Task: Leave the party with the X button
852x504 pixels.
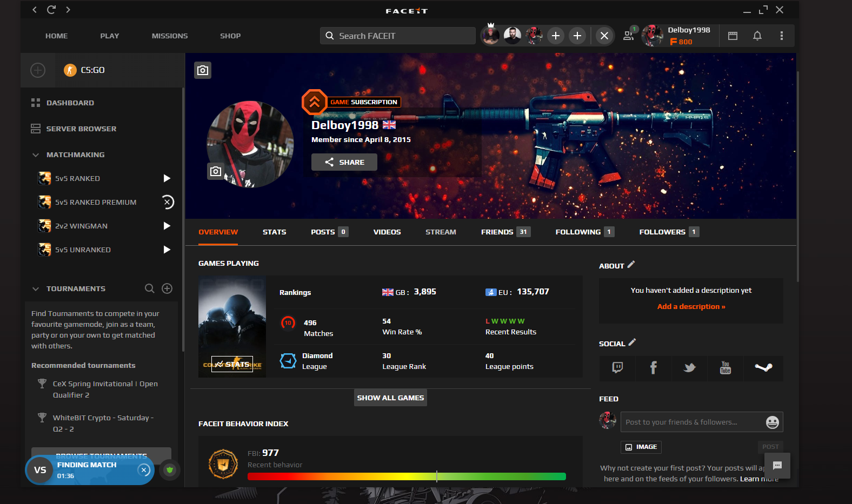Action: point(604,36)
